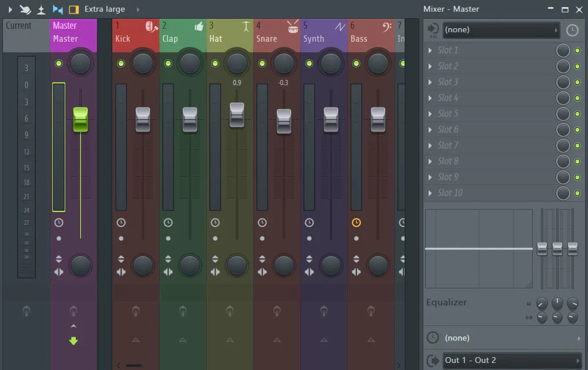Select the Extra large layout menu

pos(105,9)
